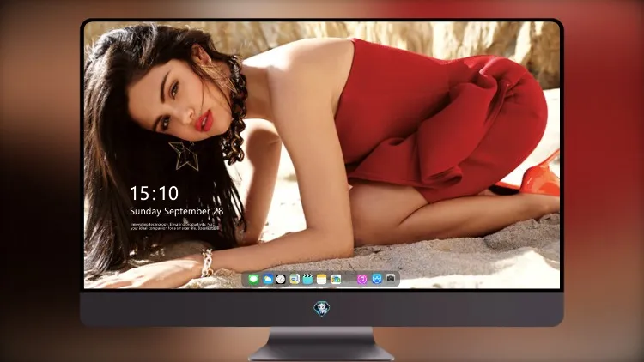Launch the Weather app from dock

(267, 279)
